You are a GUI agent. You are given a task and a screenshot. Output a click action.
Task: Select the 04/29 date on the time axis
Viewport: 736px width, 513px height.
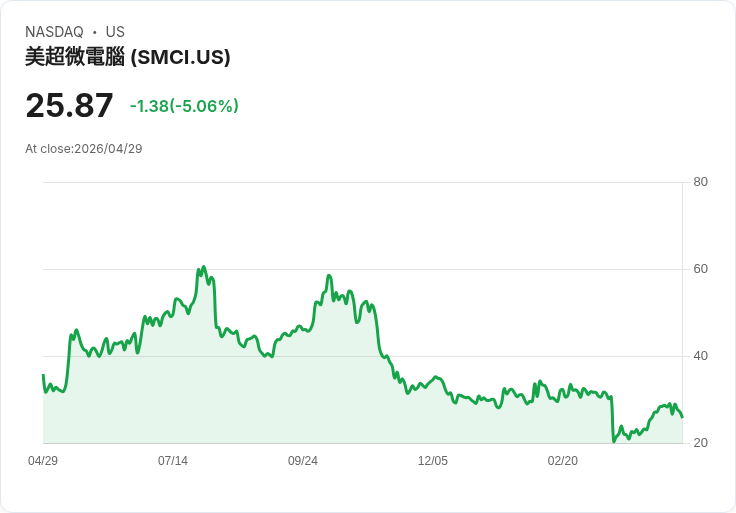point(43,461)
